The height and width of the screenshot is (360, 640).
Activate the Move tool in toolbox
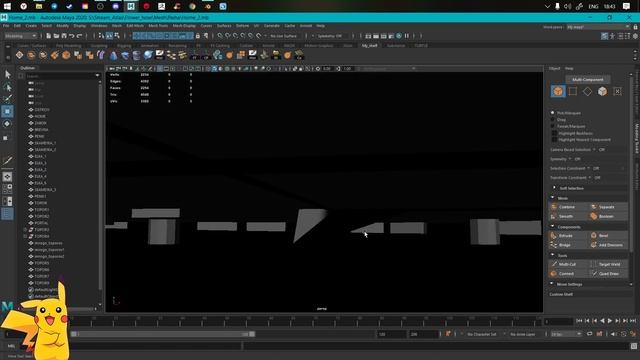pos(7,111)
